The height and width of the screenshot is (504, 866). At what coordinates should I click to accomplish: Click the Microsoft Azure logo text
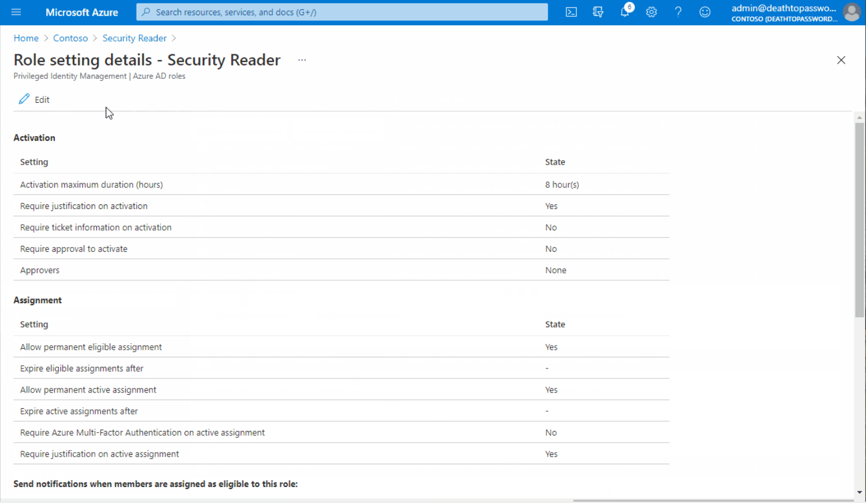[x=82, y=12]
